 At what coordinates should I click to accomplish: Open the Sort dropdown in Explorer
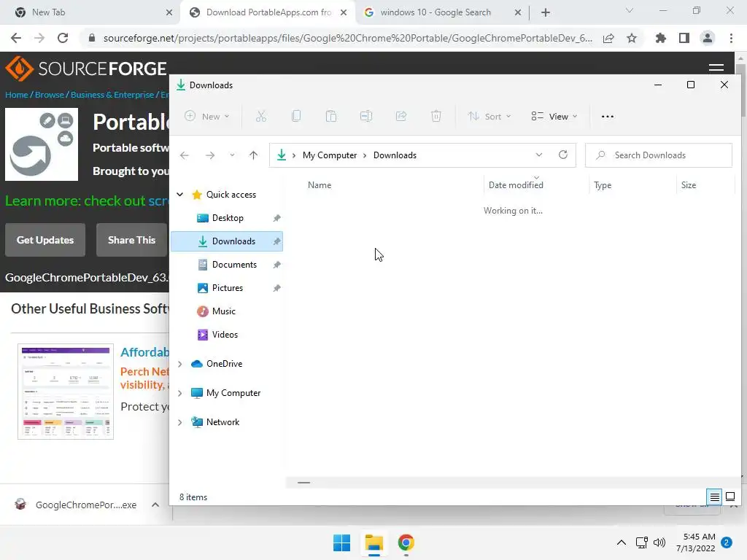click(x=489, y=116)
